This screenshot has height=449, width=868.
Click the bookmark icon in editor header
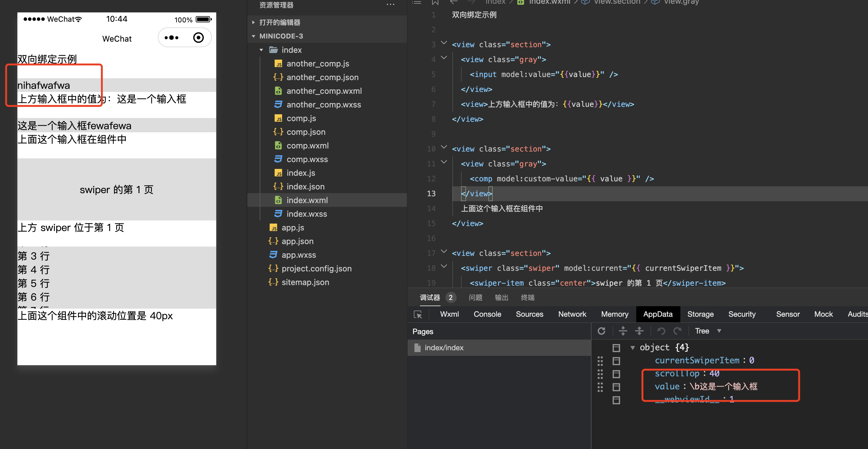435,2
